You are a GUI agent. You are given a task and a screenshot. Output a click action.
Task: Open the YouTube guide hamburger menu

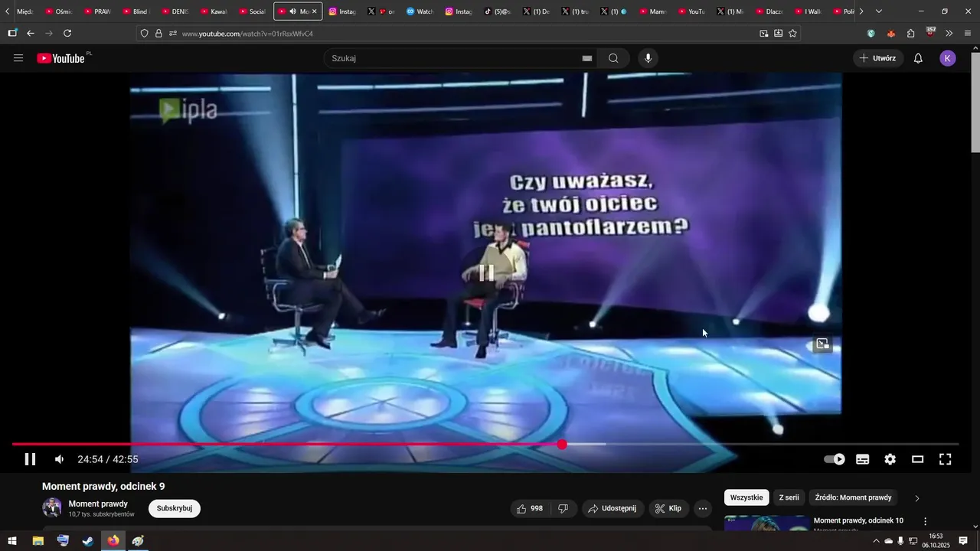click(18, 58)
